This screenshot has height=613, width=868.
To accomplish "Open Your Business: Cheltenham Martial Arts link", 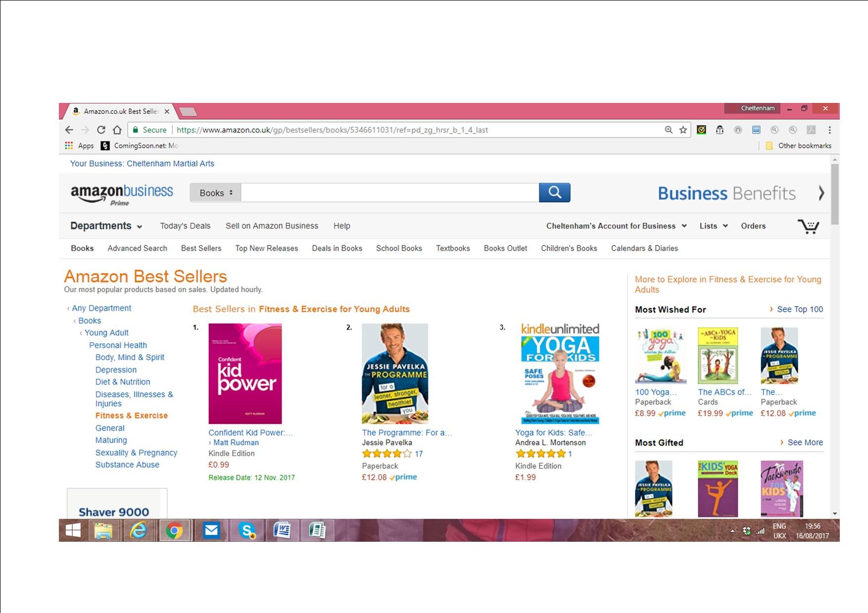I will point(142,164).
